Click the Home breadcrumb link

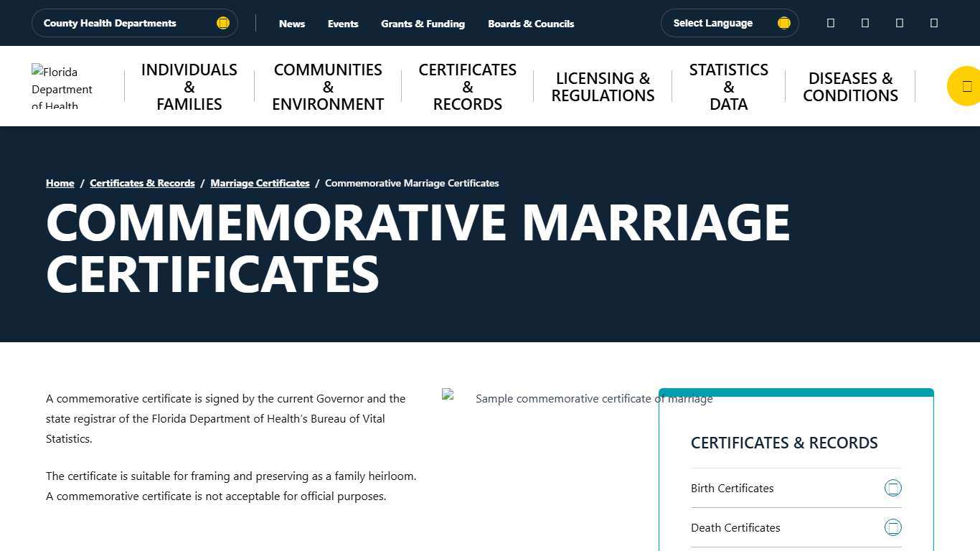click(60, 183)
